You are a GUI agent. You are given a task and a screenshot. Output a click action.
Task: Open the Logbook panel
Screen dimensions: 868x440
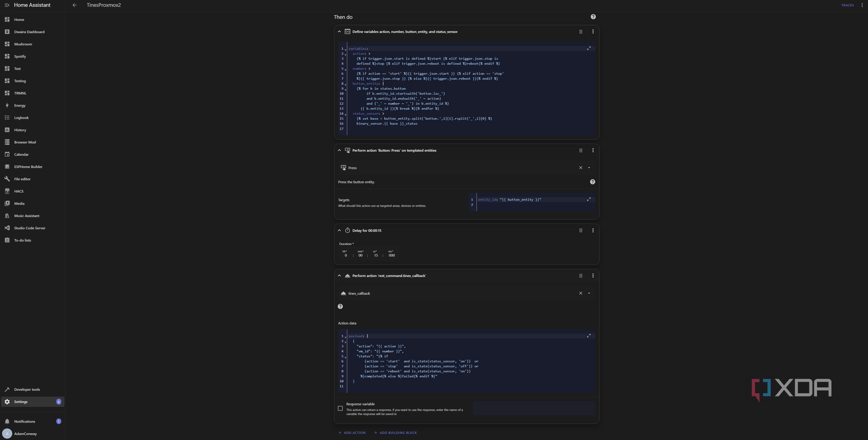point(32,118)
